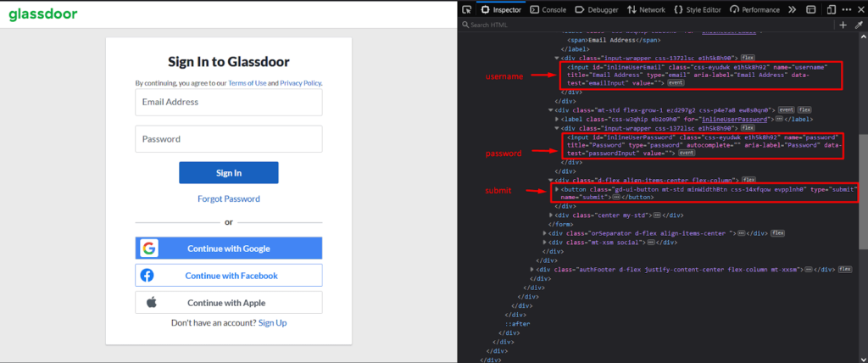868x363 pixels.
Task: Toggle the flex badge on authFooter div
Action: [x=844, y=269]
